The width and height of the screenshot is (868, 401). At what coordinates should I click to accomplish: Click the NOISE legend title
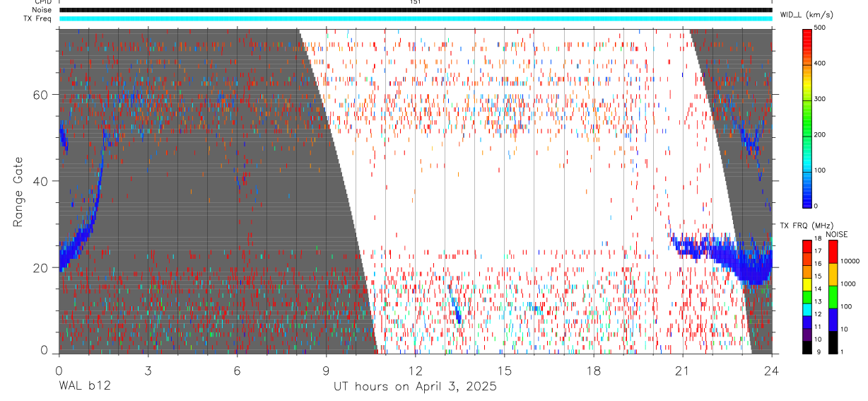coord(836,234)
